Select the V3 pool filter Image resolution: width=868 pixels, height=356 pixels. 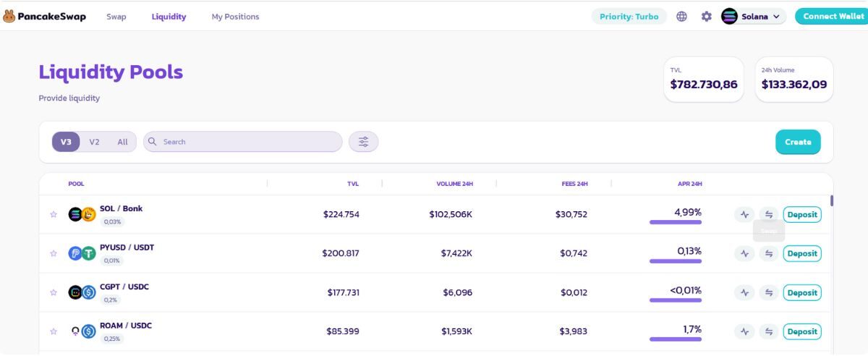(66, 142)
